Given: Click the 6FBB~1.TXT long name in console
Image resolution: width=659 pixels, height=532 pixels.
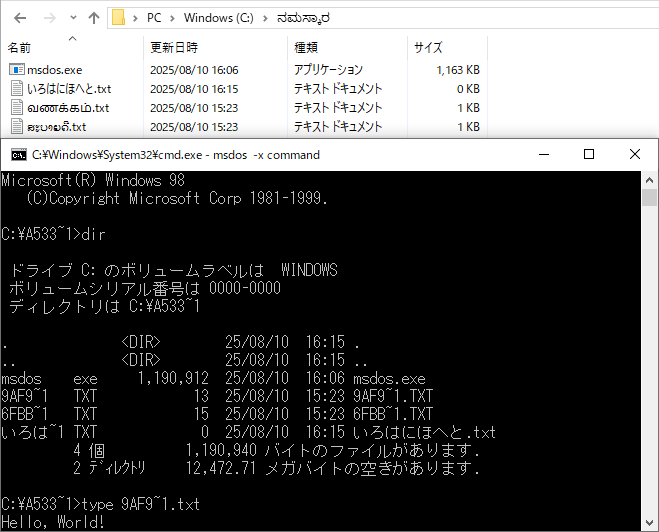Looking at the screenshot, I should [x=393, y=414].
